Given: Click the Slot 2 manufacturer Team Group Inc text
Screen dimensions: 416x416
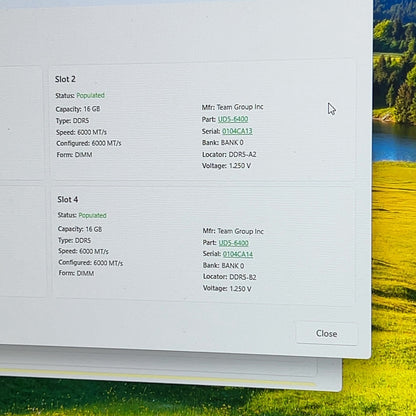Looking at the screenshot, I should coord(240,107).
